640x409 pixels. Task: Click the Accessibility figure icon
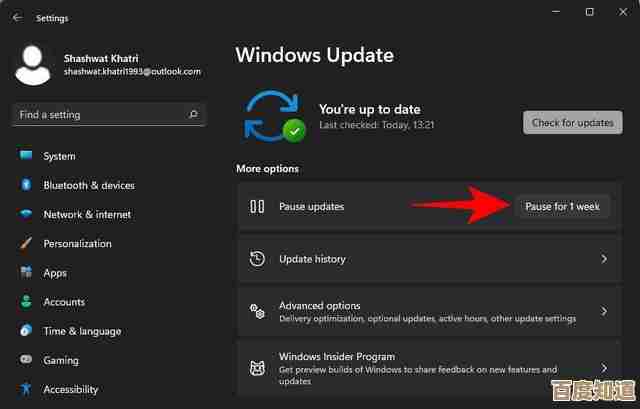(26, 389)
